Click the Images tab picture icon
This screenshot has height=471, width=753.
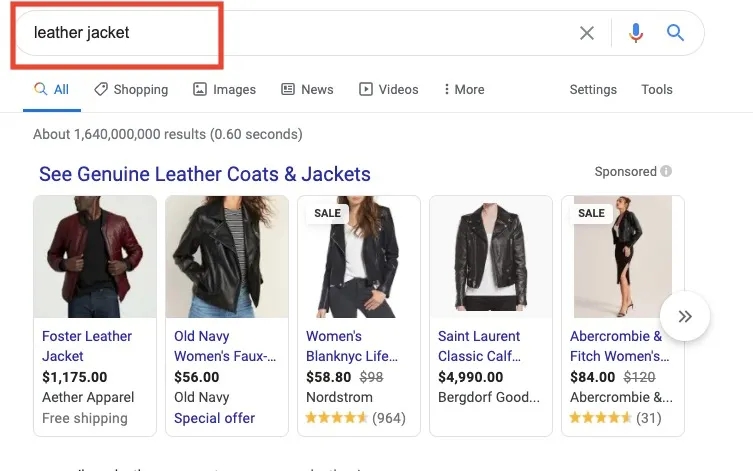click(200, 89)
